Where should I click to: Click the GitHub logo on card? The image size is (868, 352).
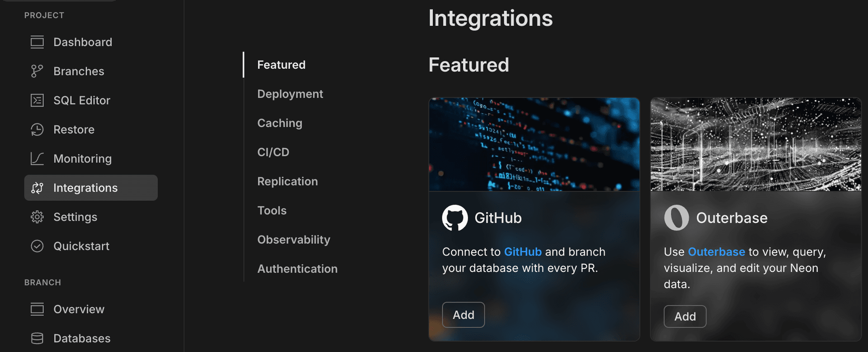(x=455, y=218)
